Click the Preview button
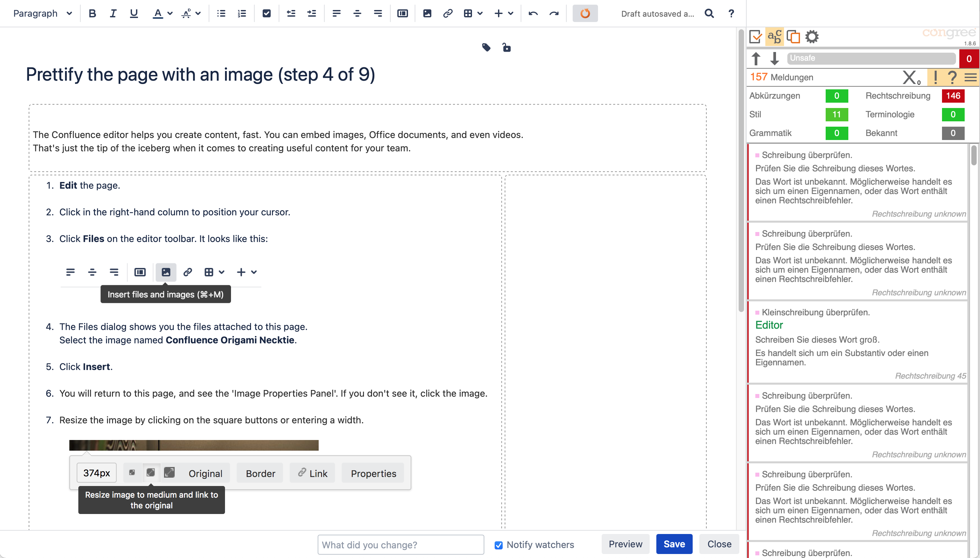This screenshot has height=558, width=980. [x=625, y=544]
